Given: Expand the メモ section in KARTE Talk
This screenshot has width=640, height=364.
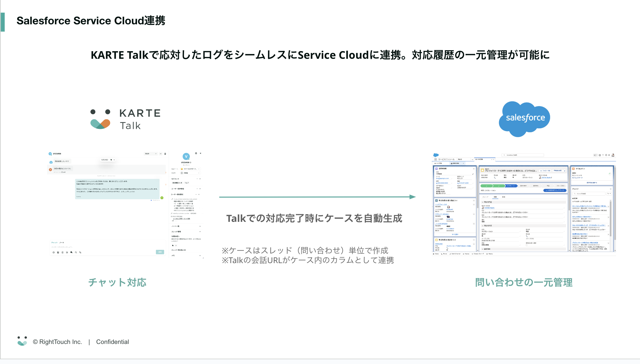Looking at the screenshot, I should pyautogui.click(x=200, y=255).
